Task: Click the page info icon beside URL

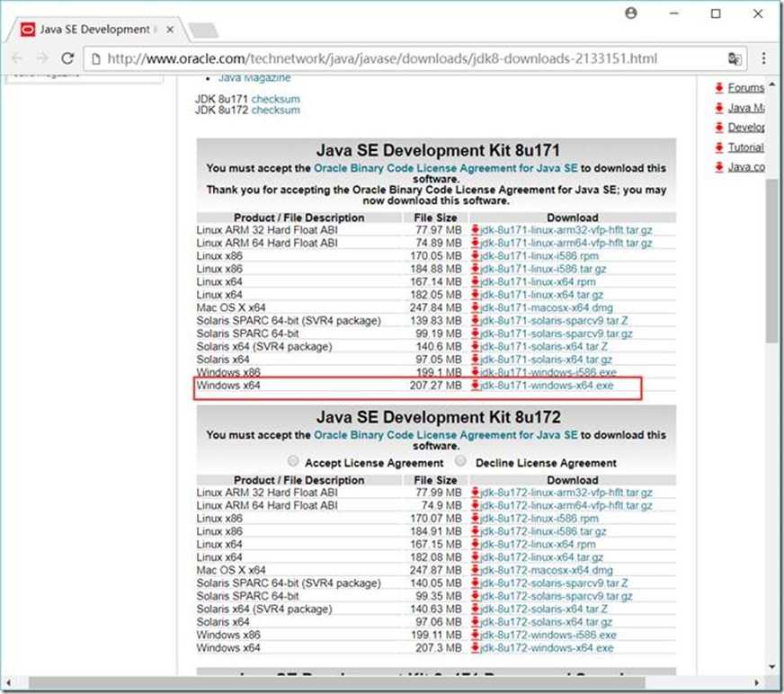Action: [95, 58]
